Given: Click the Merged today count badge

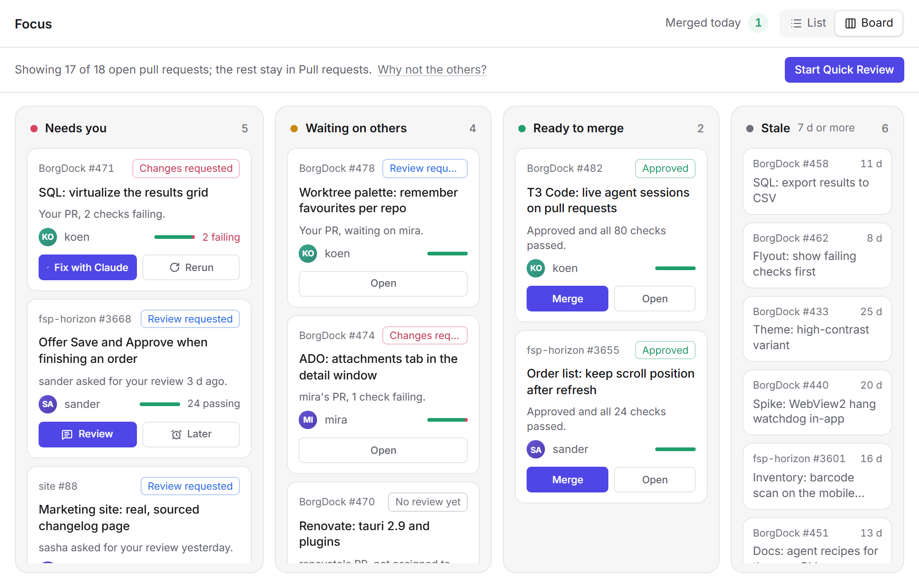Looking at the screenshot, I should point(758,23).
